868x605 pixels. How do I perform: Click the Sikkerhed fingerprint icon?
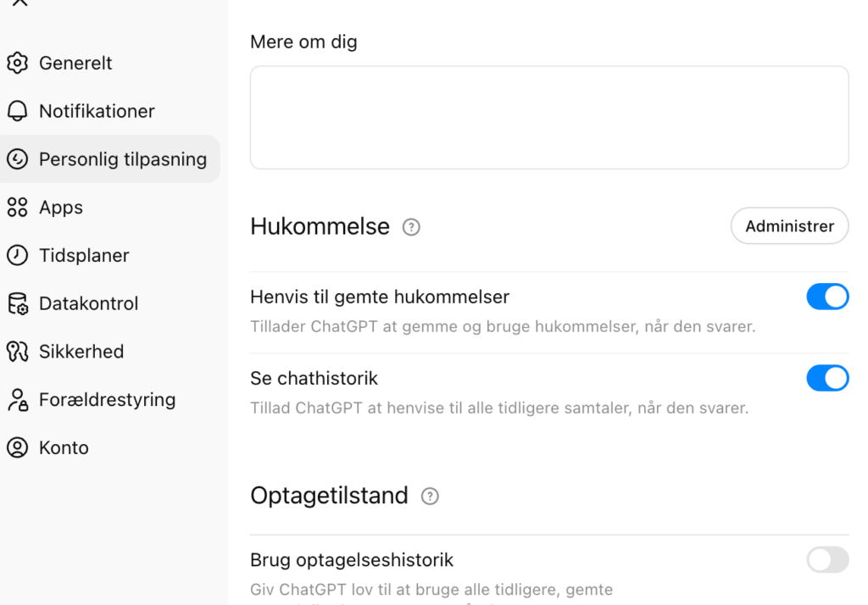click(19, 351)
